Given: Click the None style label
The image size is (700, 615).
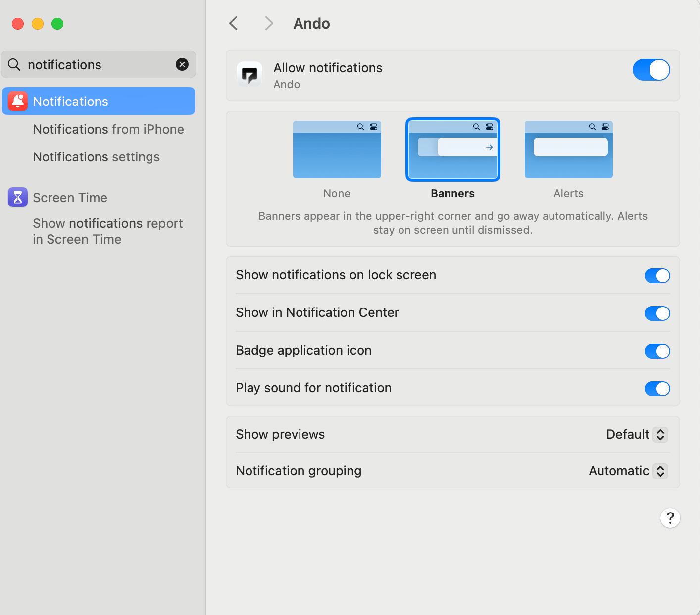Looking at the screenshot, I should click(x=337, y=193).
